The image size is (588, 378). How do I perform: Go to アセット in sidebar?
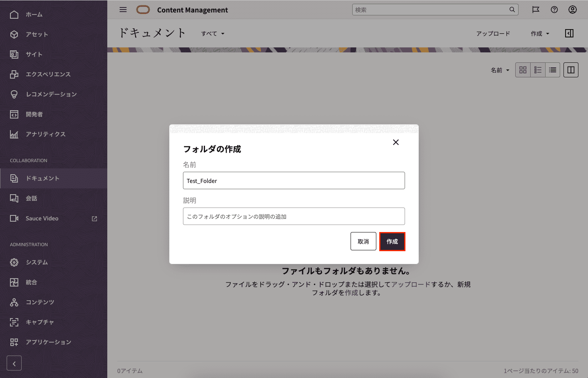(37, 35)
